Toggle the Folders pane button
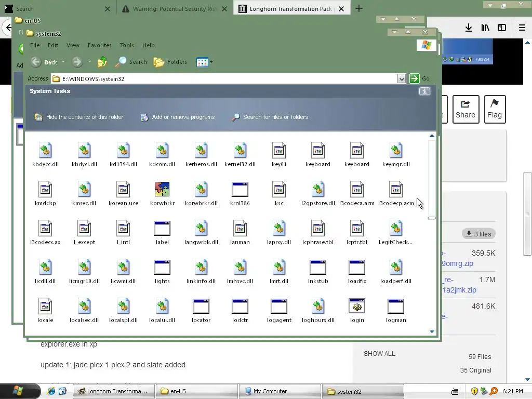 tap(170, 62)
